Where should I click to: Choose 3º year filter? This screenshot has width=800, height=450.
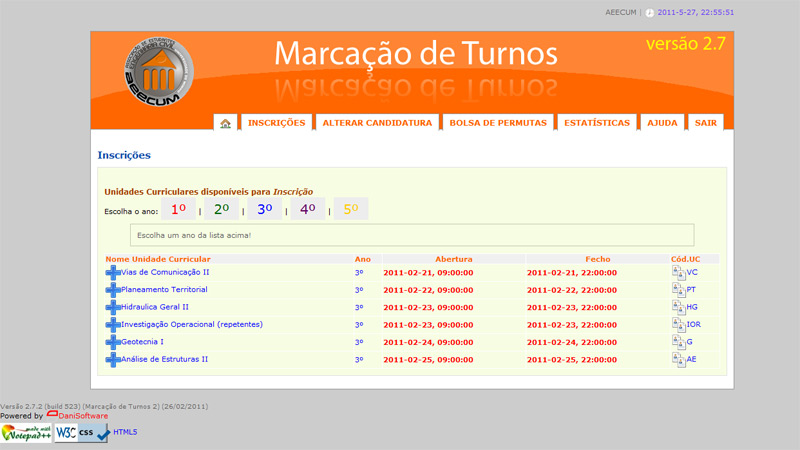point(264,209)
